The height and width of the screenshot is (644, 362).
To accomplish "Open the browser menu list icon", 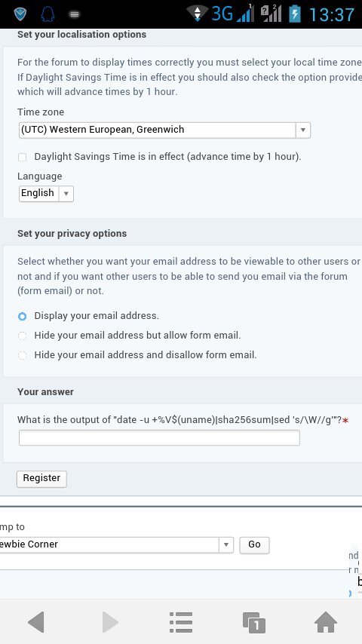I will tap(181, 622).
